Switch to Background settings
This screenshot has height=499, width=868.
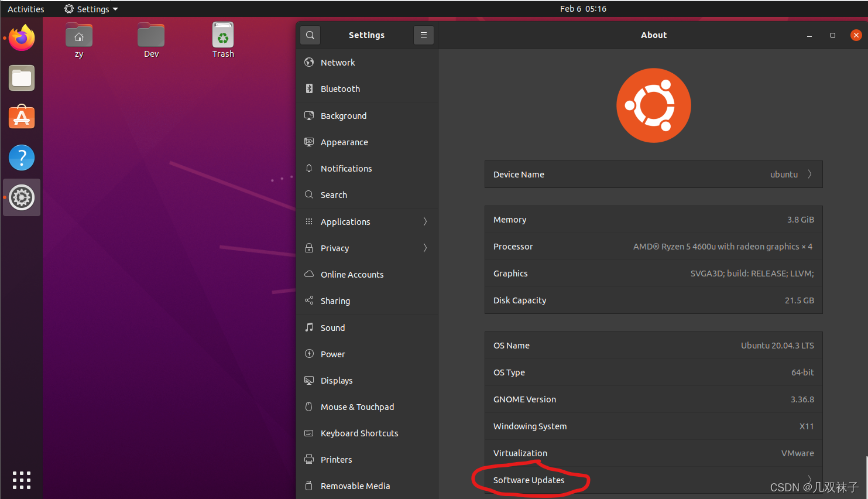pos(367,115)
